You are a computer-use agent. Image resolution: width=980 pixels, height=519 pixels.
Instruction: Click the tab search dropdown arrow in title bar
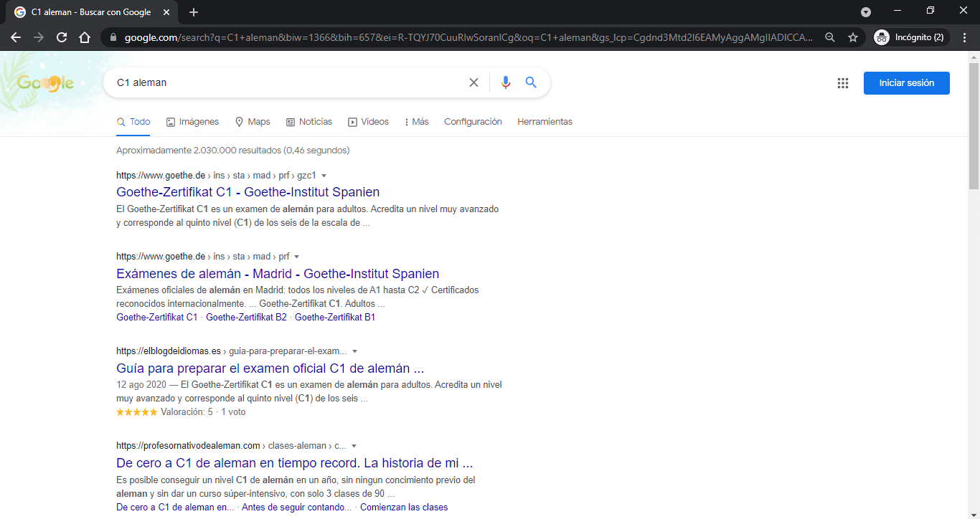[866, 11]
